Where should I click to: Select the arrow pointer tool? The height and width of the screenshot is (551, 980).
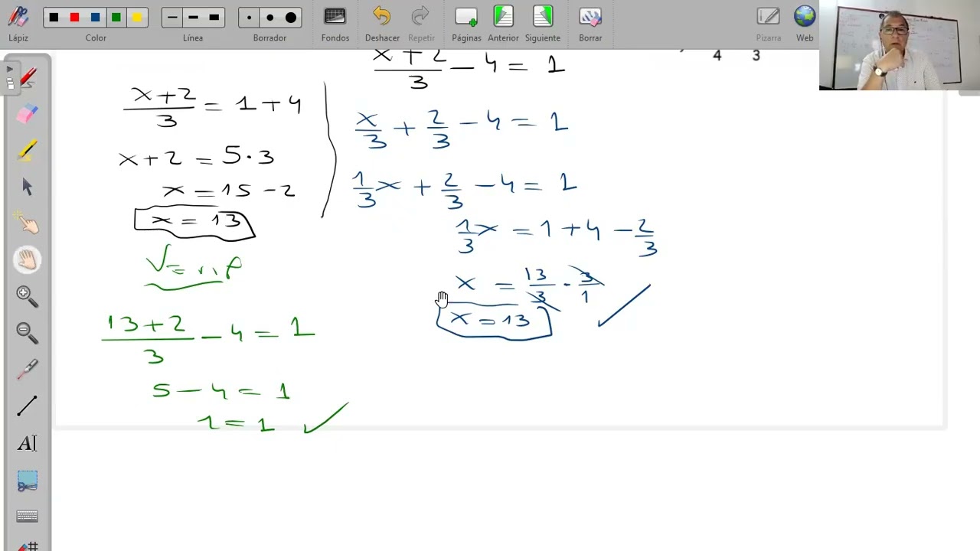pyautogui.click(x=27, y=187)
